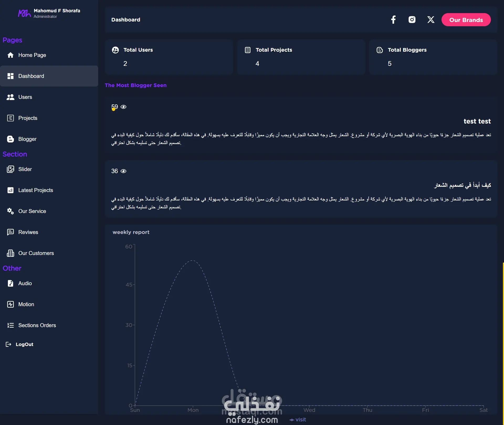
Task: Click the Slider section icon
Action: point(10,169)
